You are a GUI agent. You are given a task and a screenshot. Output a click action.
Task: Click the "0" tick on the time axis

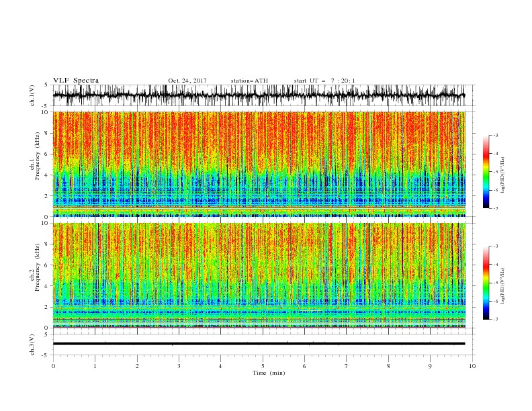53,366
